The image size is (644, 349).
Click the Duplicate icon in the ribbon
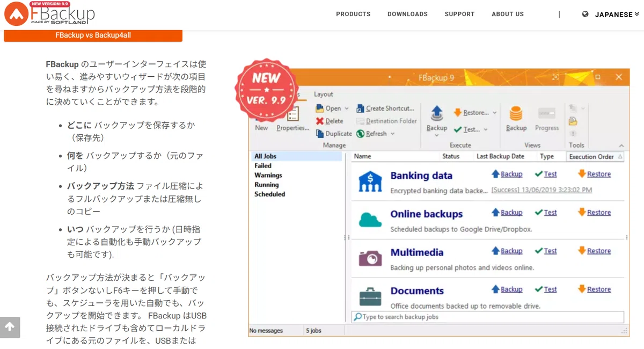click(x=320, y=134)
